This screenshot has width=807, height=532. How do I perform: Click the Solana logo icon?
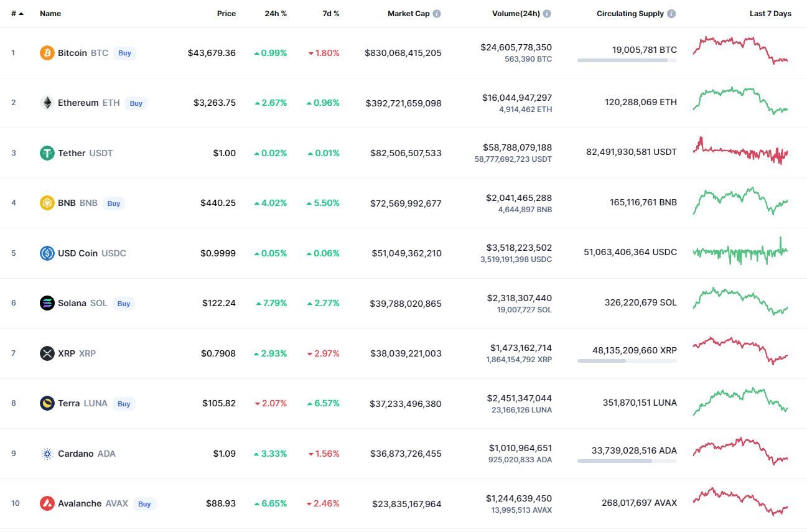(x=47, y=303)
